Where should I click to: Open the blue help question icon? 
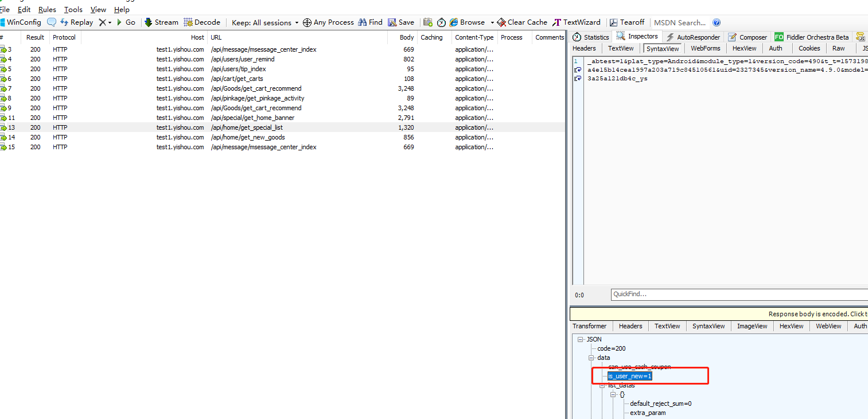click(x=716, y=23)
